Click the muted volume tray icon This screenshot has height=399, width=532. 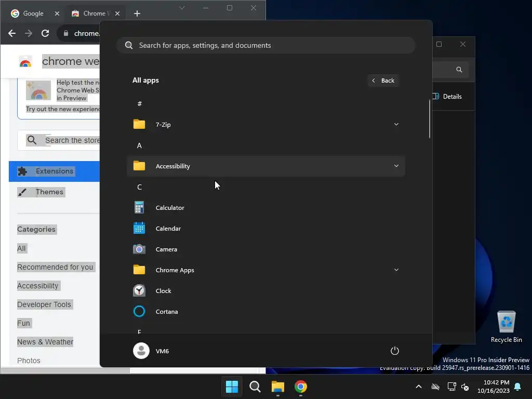pyautogui.click(x=465, y=387)
